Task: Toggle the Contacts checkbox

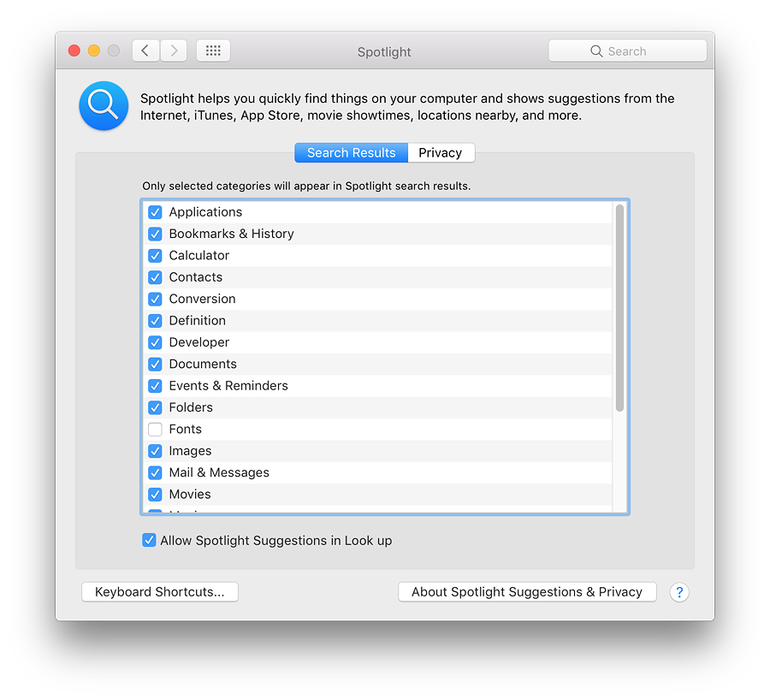Action: click(x=155, y=277)
